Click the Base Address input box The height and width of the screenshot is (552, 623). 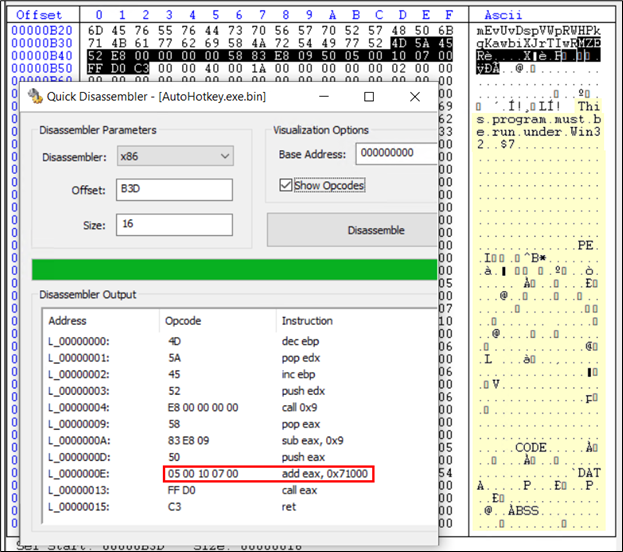click(394, 154)
